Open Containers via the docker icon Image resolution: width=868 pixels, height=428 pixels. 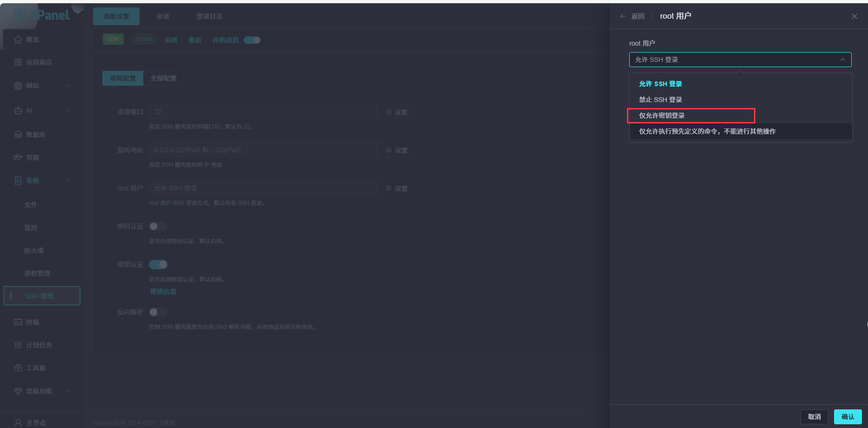pyautogui.click(x=18, y=157)
